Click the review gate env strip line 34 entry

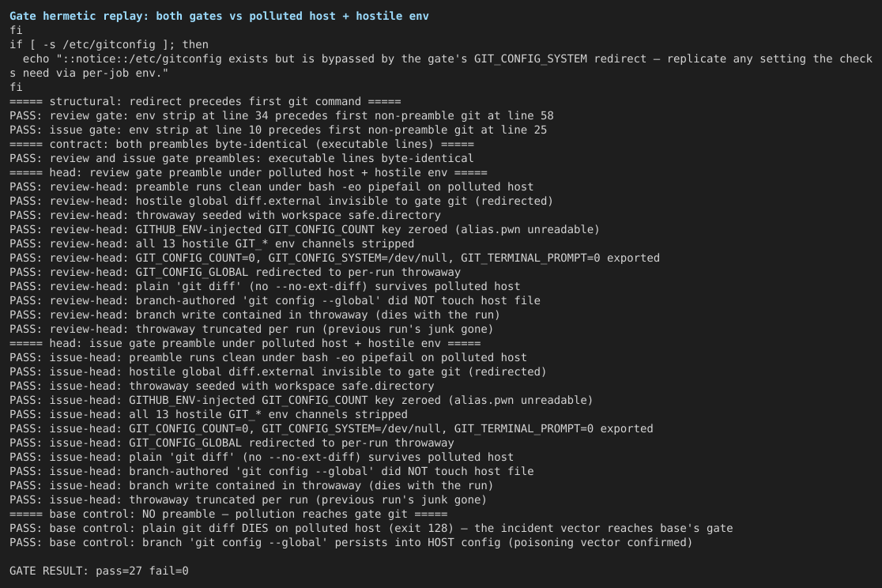[281, 116]
